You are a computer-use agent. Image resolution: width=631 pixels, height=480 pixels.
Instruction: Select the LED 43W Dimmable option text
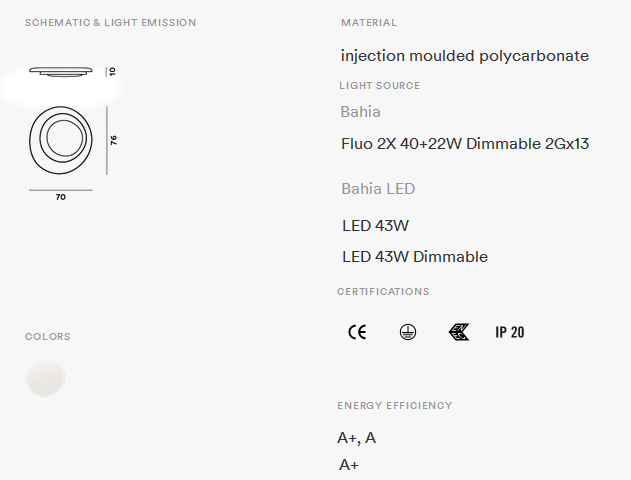tap(415, 257)
